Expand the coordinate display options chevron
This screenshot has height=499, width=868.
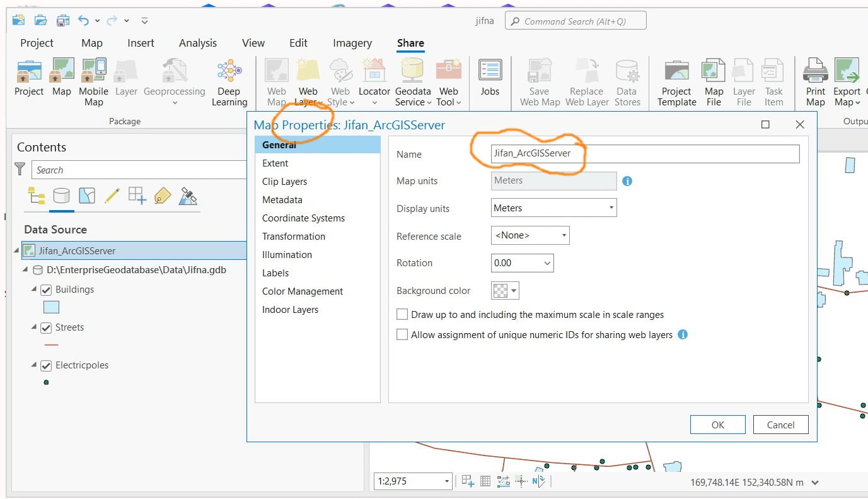(x=815, y=483)
